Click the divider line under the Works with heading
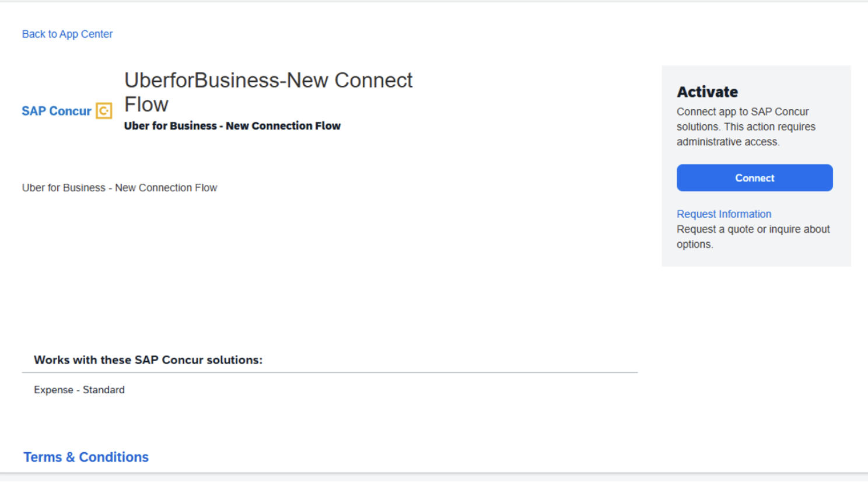Viewport: 868px width, 482px height. [330, 372]
